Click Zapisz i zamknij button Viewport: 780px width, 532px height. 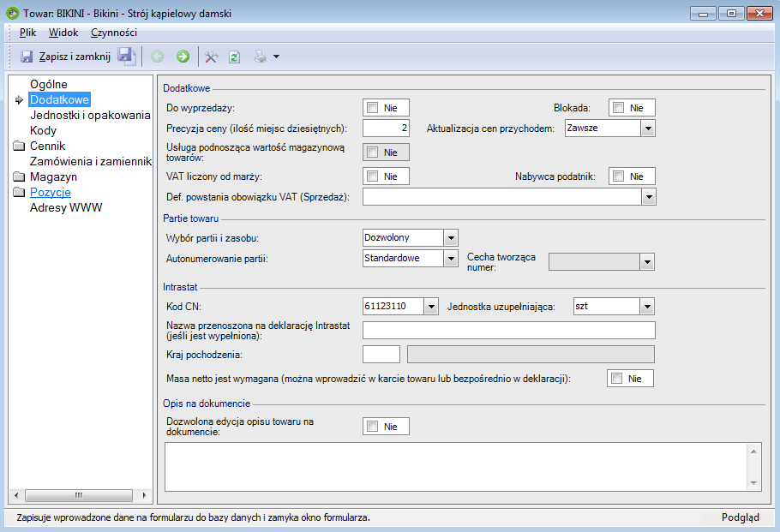pyautogui.click(x=65, y=57)
